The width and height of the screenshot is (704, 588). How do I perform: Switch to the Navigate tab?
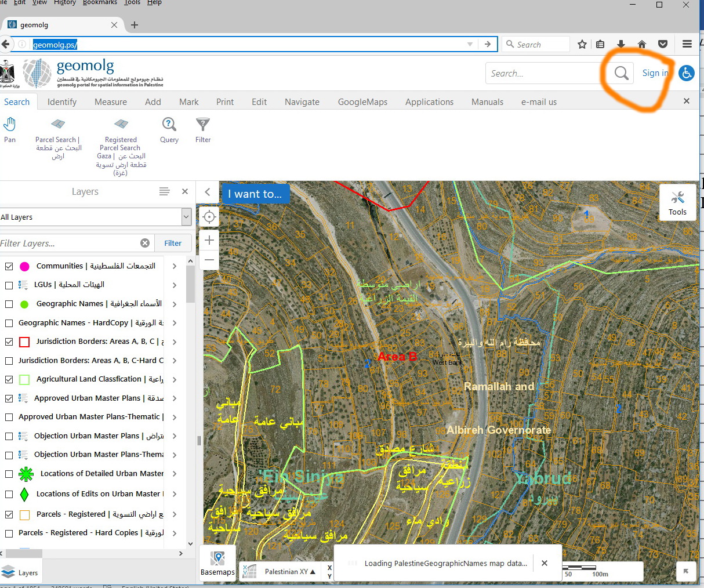[302, 101]
